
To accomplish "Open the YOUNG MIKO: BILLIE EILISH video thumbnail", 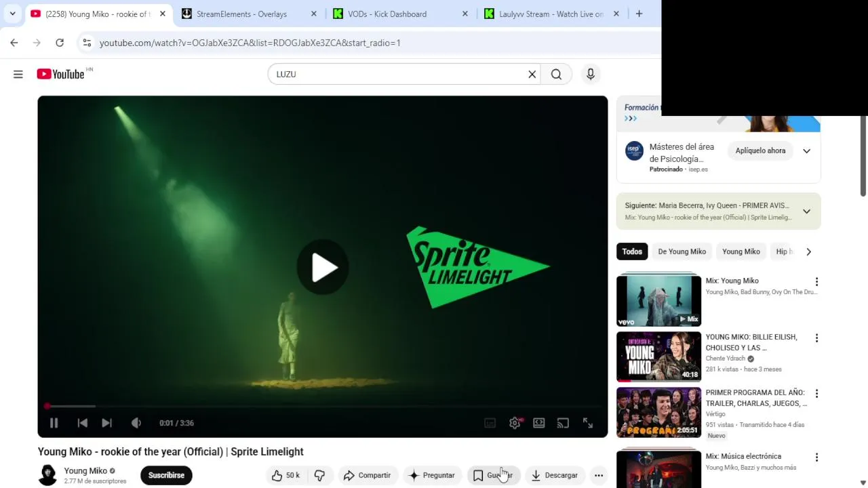I will (x=658, y=357).
